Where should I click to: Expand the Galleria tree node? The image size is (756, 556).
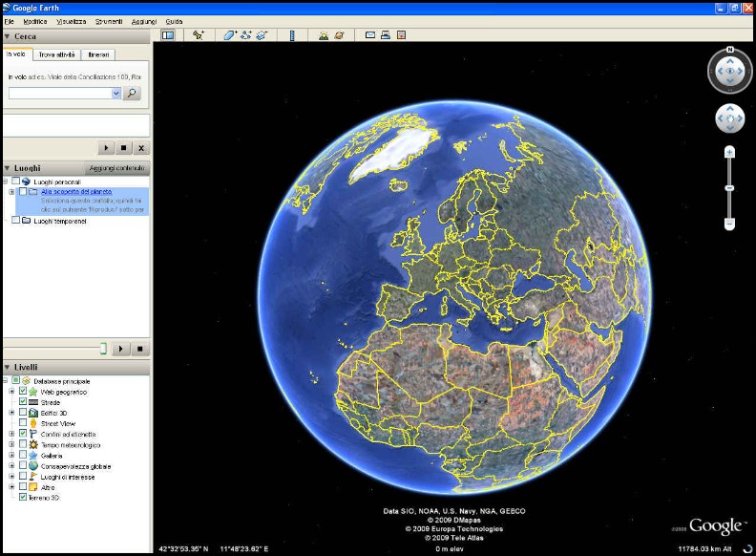[x=11, y=455]
